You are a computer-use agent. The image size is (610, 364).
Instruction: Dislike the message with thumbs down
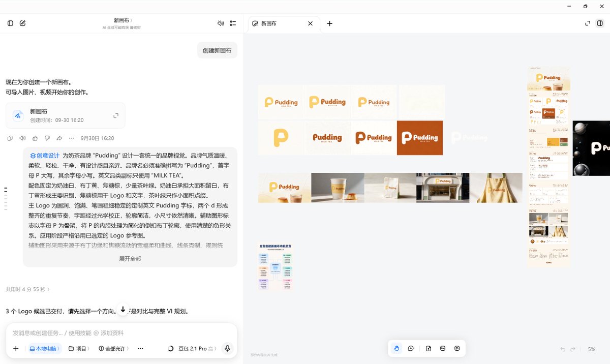tap(47, 138)
